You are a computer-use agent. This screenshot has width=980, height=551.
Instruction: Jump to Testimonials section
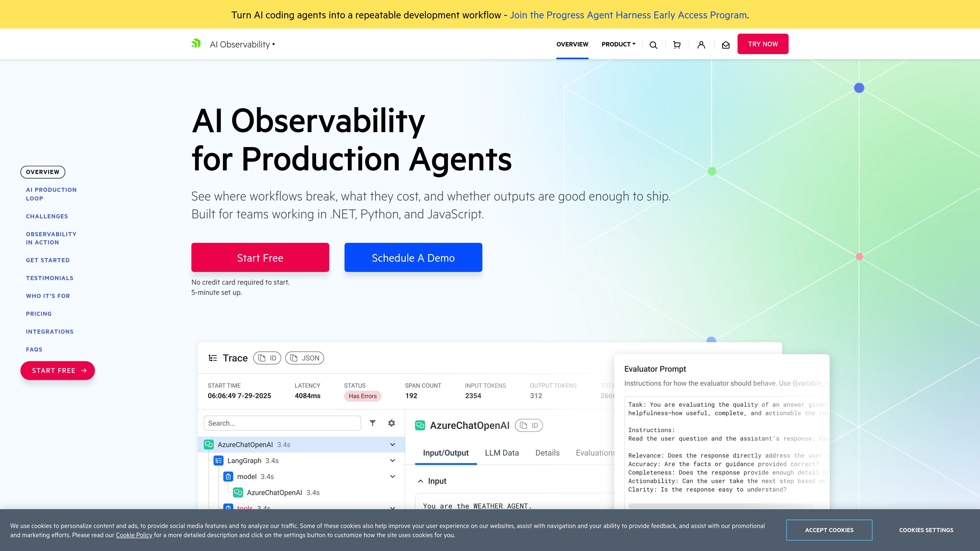coord(50,278)
